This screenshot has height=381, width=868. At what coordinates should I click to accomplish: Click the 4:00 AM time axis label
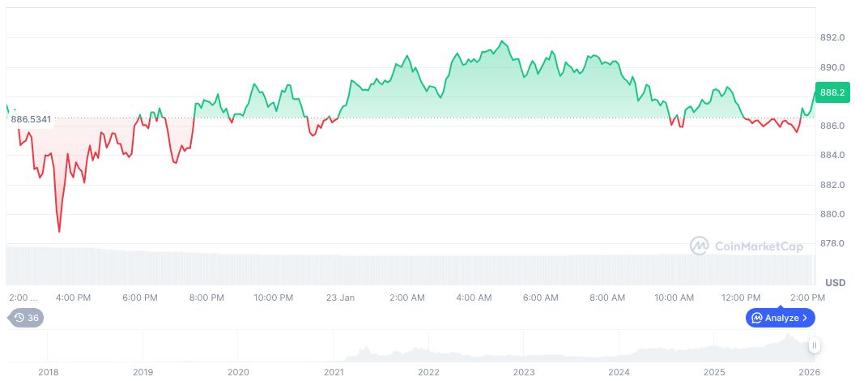point(474,298)
